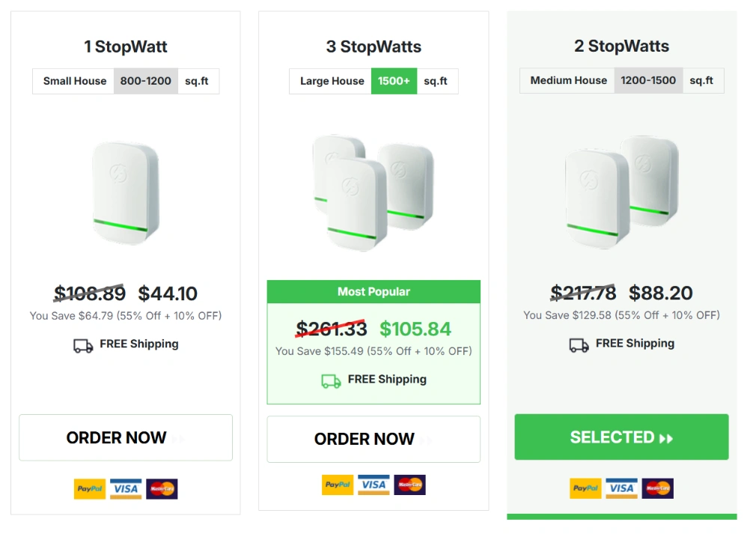Click the PayPal icon under 2 StopWatts
This screenshot has height=534, width=756.
(585, 488)
